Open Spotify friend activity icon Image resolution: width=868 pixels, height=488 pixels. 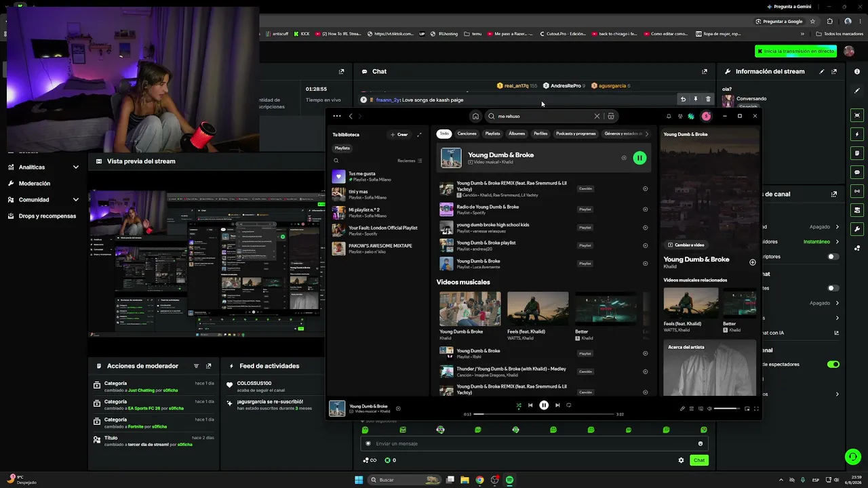click(x=680, y=116)
